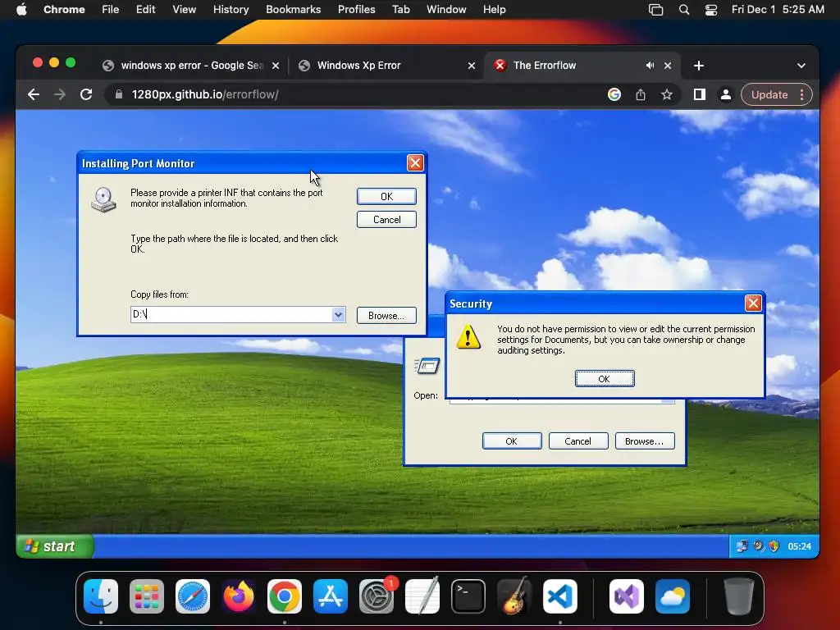
Task: Open the Chrome app menu
Action: (x=64, y=9)
